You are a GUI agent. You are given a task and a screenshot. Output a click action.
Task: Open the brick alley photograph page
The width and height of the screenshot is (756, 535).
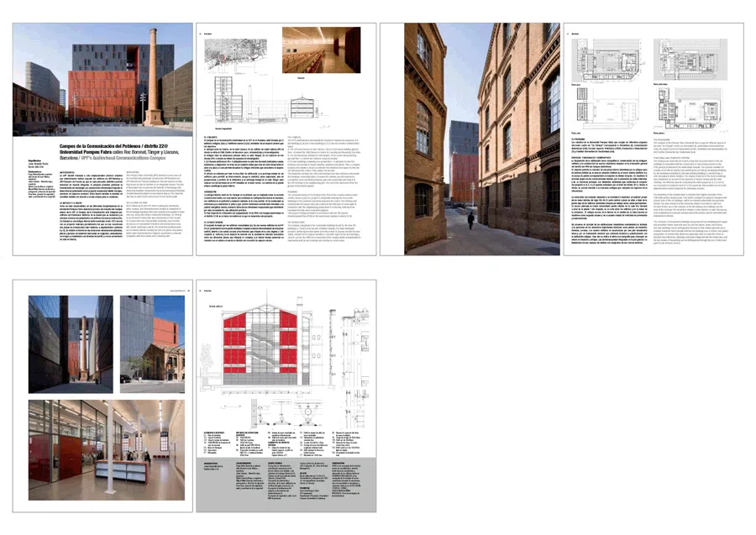pyautogui.click(x=470, y=139)
